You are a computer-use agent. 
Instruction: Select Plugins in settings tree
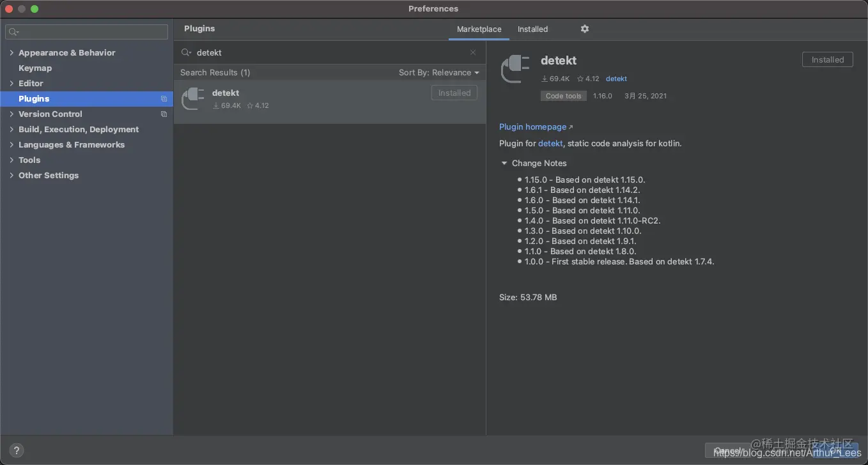coord(86,99)
